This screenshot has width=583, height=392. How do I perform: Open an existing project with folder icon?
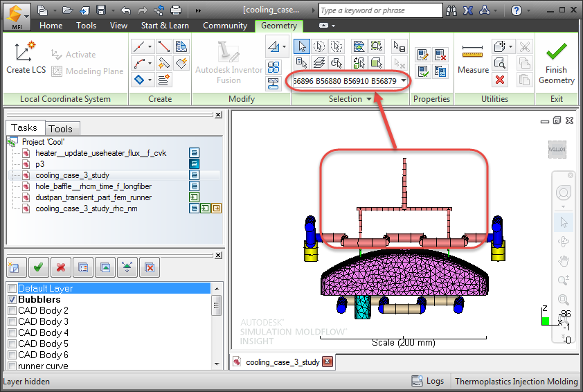pyautogui.click(x=67, y=10)
